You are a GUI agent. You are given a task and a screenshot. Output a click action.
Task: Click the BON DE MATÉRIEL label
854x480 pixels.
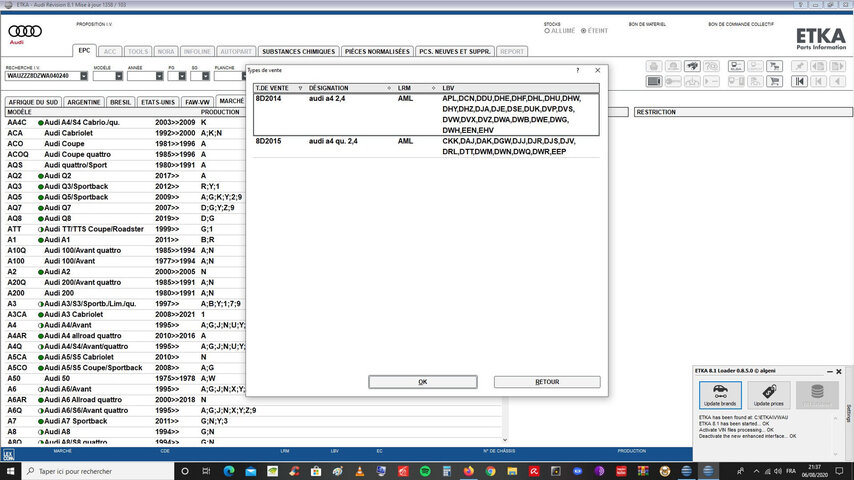click(647, 25)
